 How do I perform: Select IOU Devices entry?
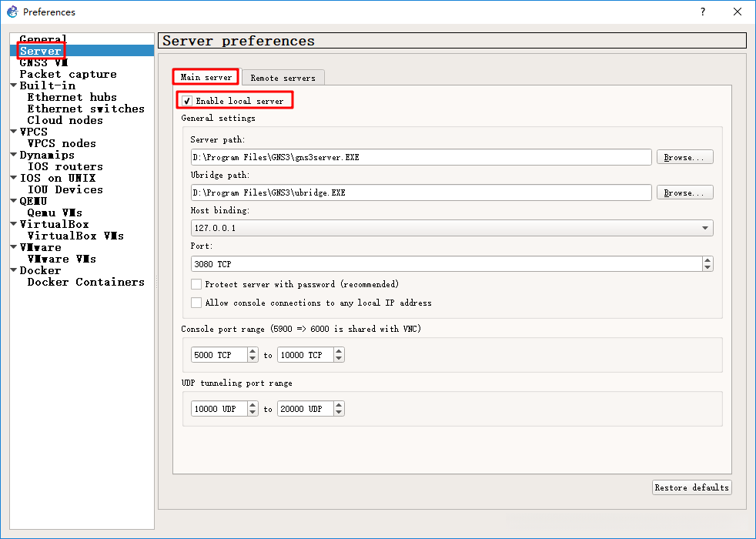pos(65,189)
